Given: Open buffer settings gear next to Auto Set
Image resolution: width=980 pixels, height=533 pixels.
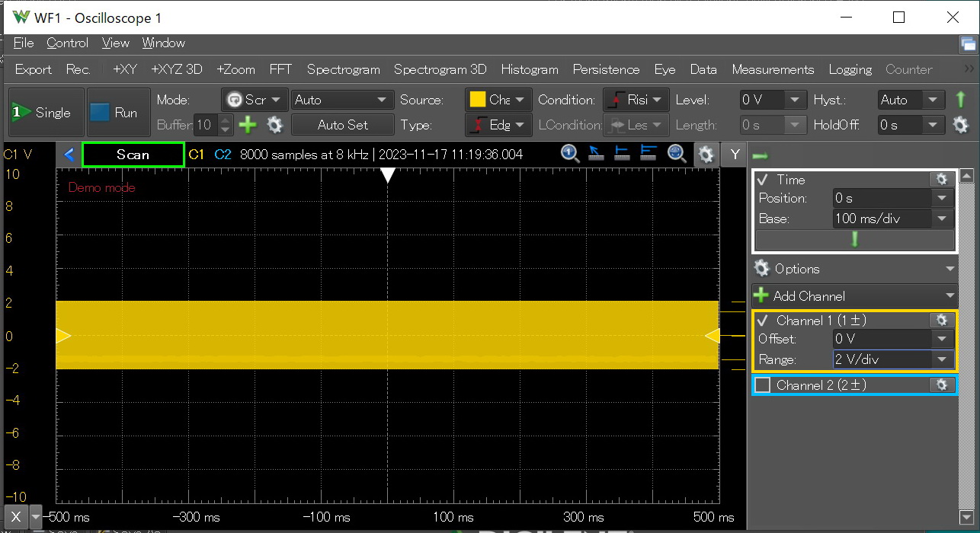Looking at the screenshot, I should (274, 125).
